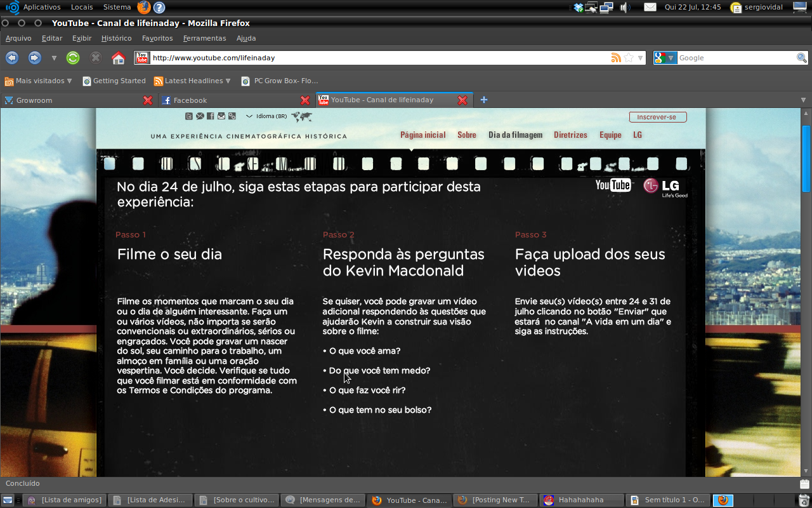Open the Ajuda menu
This screenshot has width=812, height=508.
[x=246, y=38]
